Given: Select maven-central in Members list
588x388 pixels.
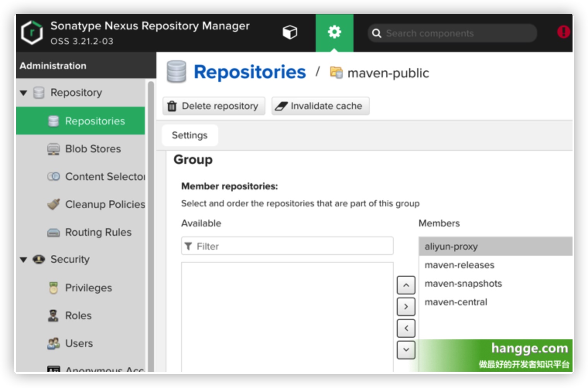Looking at the screenshot, I should pyautogui.click(x=496, y=302).
